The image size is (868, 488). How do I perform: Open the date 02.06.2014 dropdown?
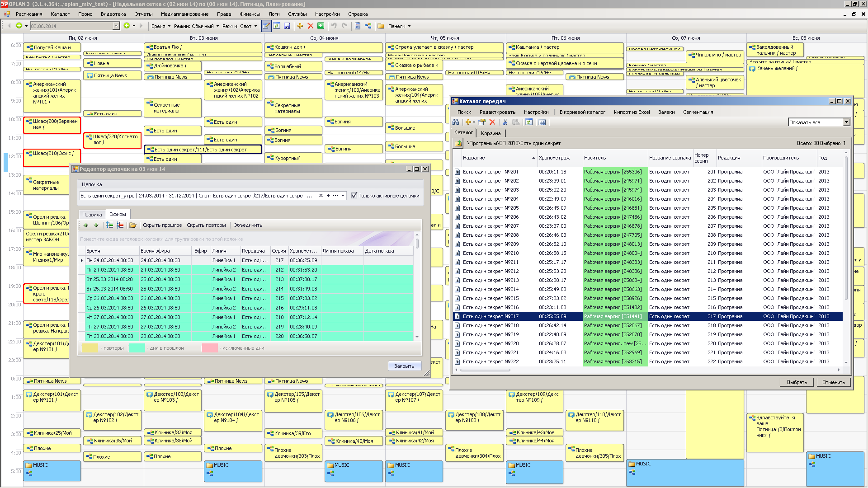116,26
